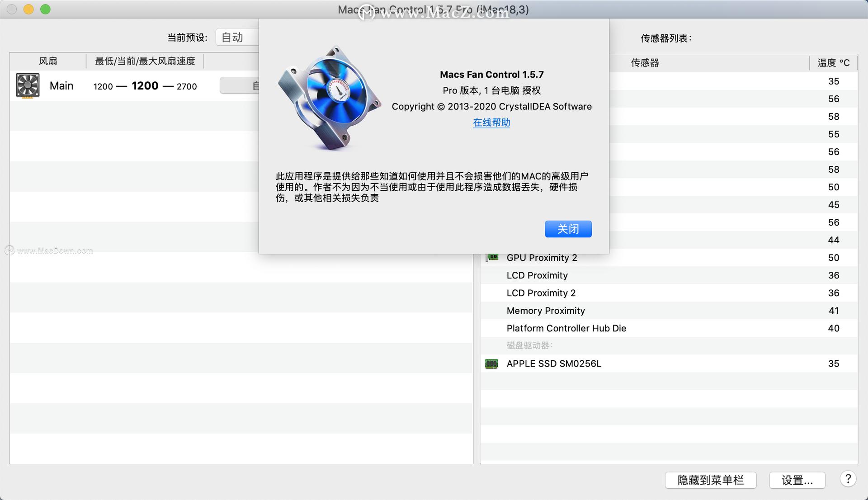Click the yellow minimize traffic light button
The height and width of the screenshot is (500, 868).
[28, 9]
